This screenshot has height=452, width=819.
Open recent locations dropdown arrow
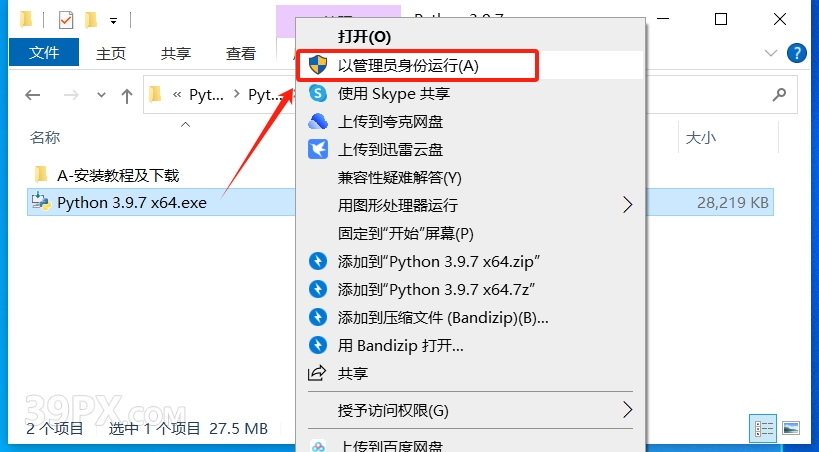(101, 95)
